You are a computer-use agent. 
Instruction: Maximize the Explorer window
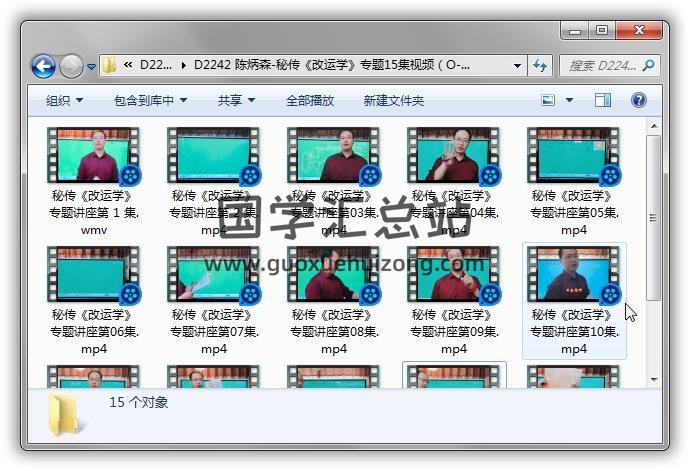click(602, 31)
